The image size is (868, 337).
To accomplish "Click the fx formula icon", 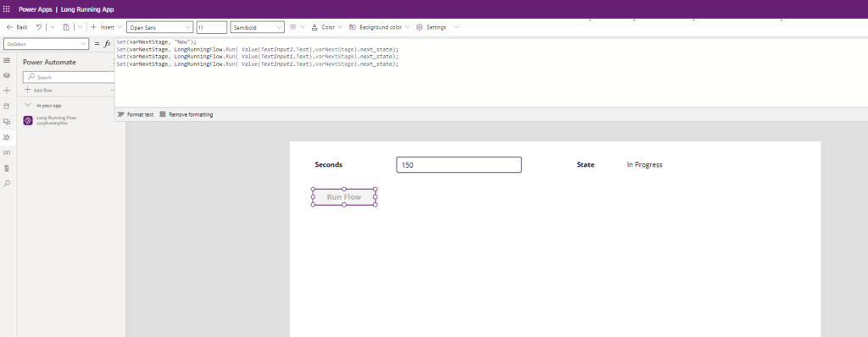I will pyautogui.click(x=108, y=44).
